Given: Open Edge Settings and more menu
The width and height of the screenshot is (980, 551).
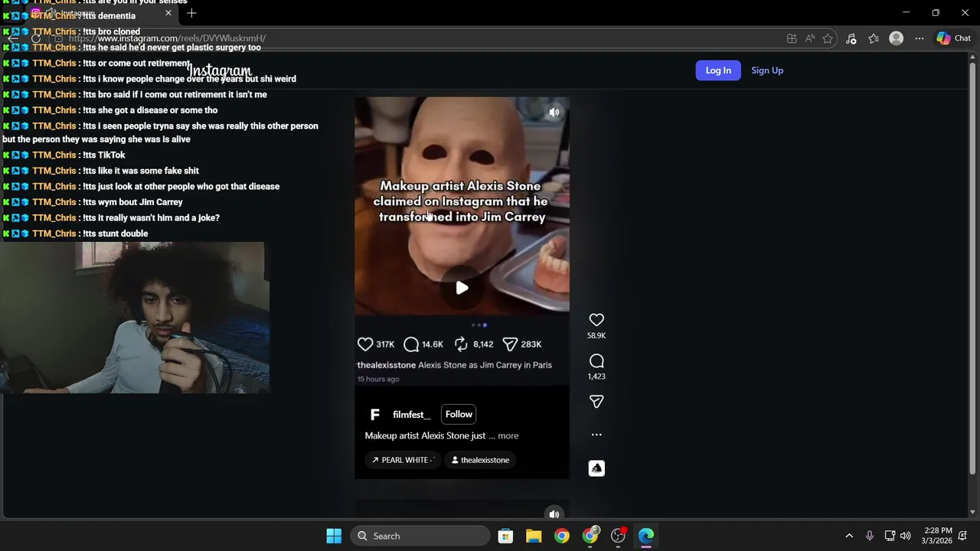Looking at the screenshot, I should pos(920,38).
